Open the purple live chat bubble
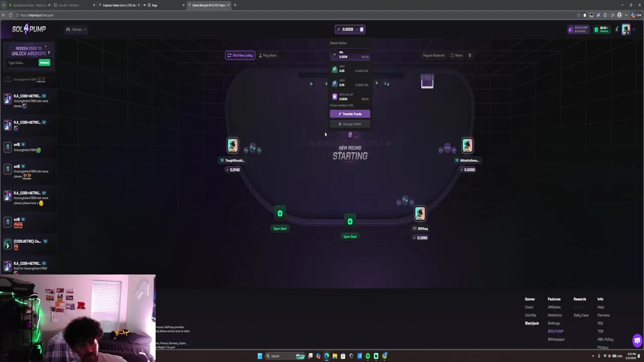This screenshot has height=362, width=644. 637,340
